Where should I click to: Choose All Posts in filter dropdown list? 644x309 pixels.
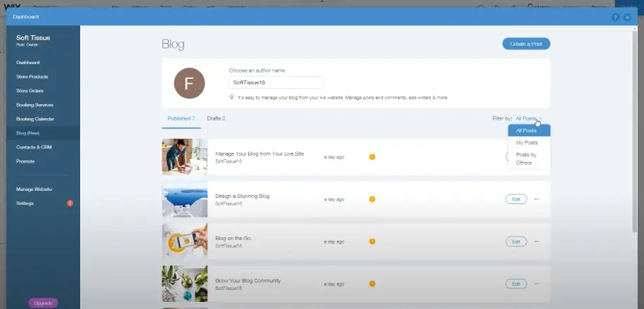(529, 130)
